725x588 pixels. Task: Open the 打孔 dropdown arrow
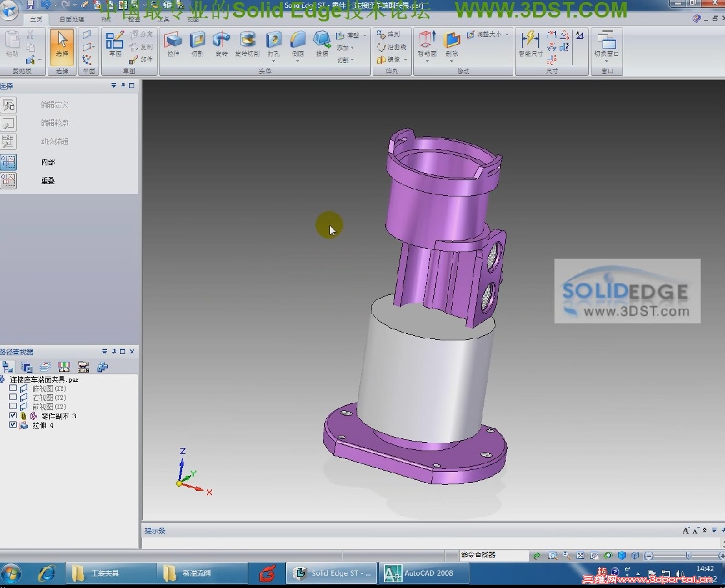coord(273,61)
